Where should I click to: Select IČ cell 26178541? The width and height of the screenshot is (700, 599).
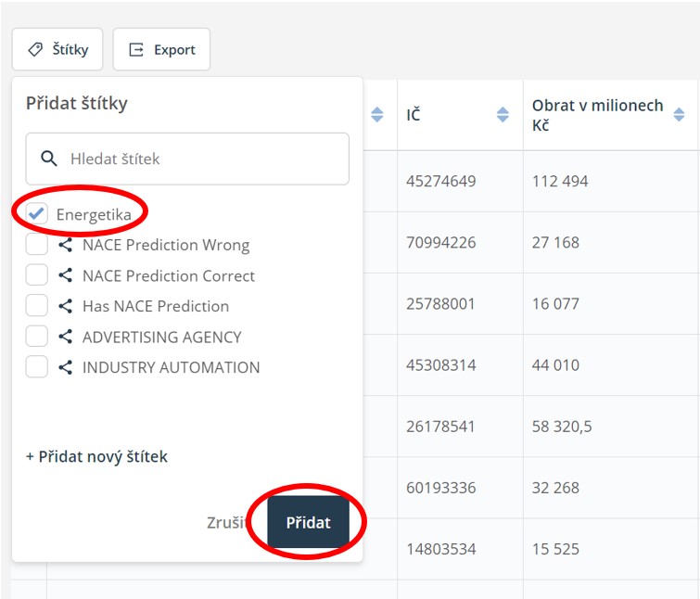pyautogui.click(x=440, y=427)
